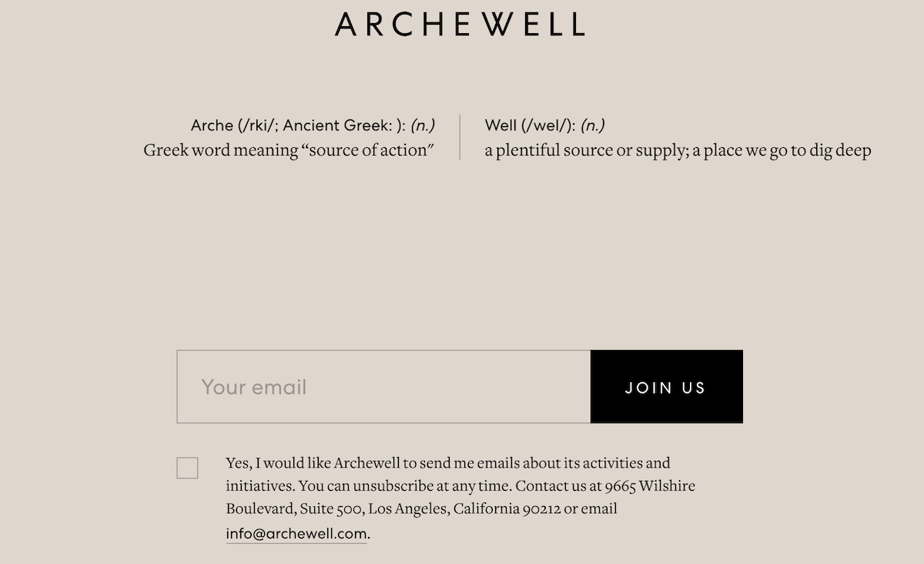Click the vertical divider between definitions

pyautogui.click(x=460, y=137)
